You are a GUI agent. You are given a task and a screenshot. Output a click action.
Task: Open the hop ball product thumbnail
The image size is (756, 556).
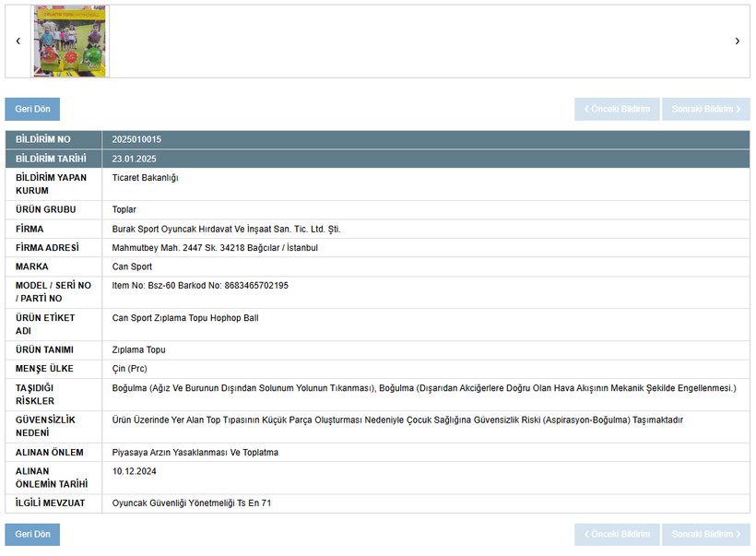pyautogui.click(x=70, y=41)
